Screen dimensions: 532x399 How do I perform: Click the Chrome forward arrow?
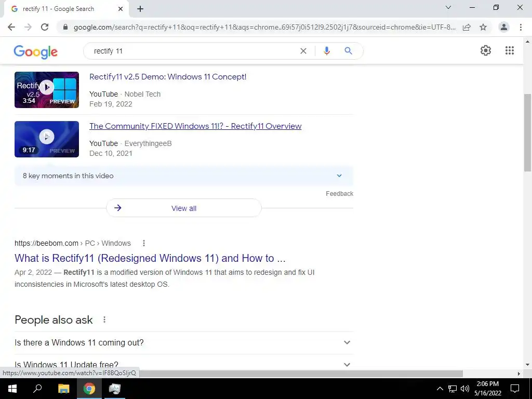click(x=28, y=27)
